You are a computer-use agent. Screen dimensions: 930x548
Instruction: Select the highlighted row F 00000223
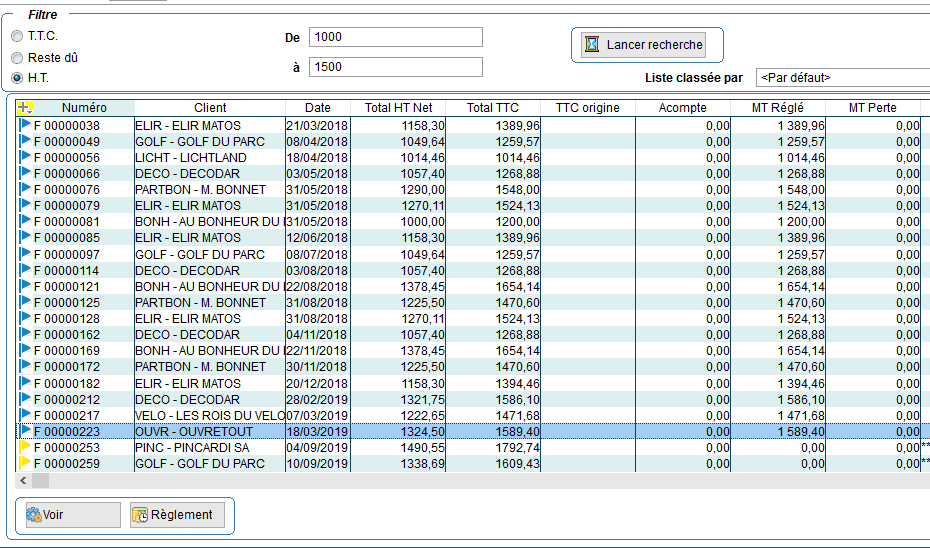[473, 431]
